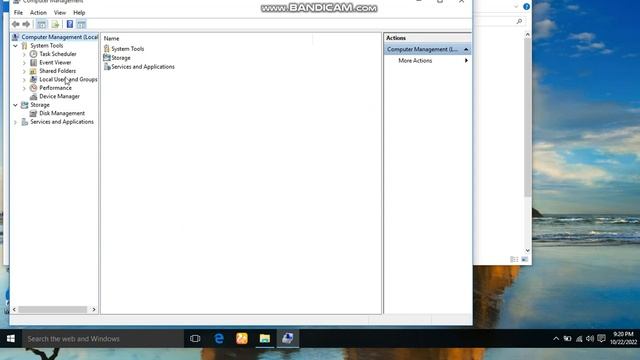Open the Action menu
Screen dimensions: 640x360
38,13
